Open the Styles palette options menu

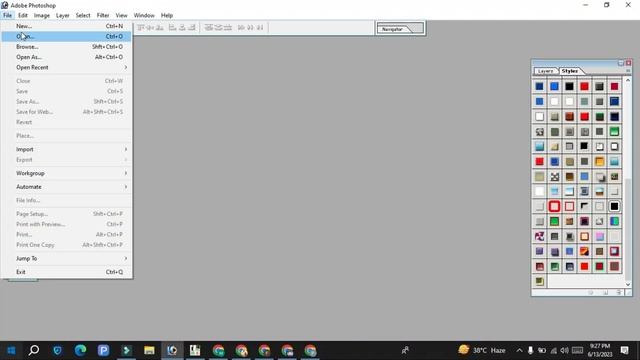(x=628, y=71)
